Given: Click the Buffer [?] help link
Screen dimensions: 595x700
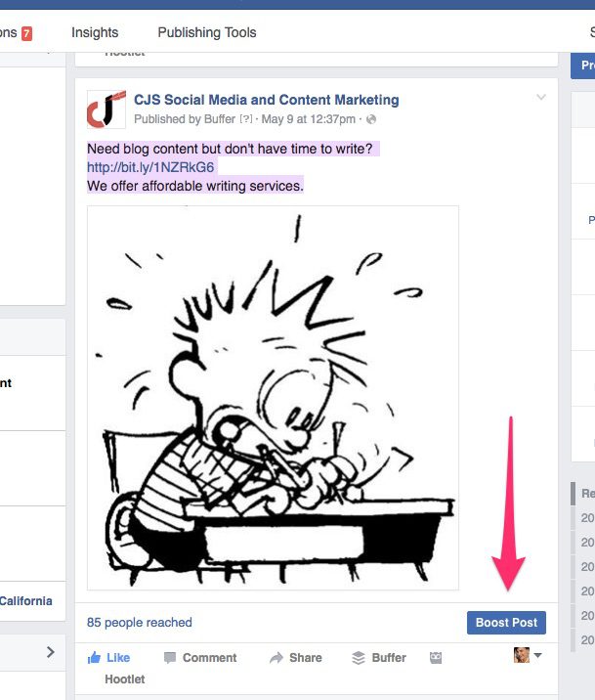Looking at the screenshot, I should click(246, 119).
